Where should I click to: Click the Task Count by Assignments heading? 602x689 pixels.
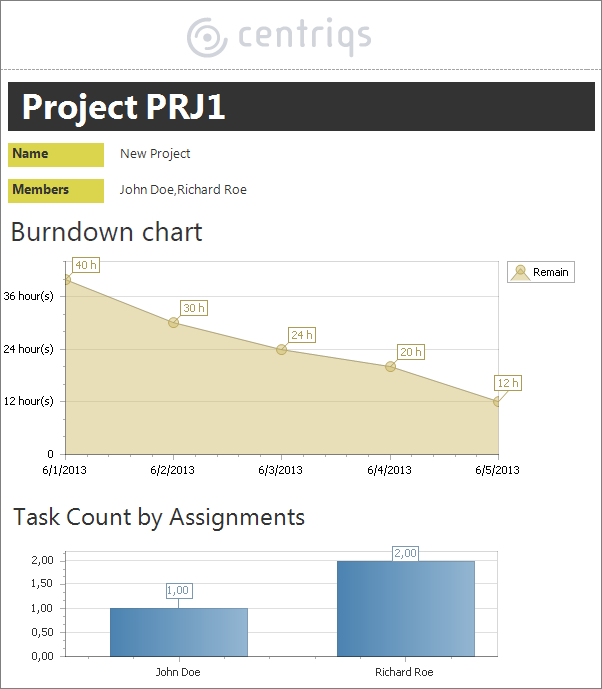(x=159, y=517)
